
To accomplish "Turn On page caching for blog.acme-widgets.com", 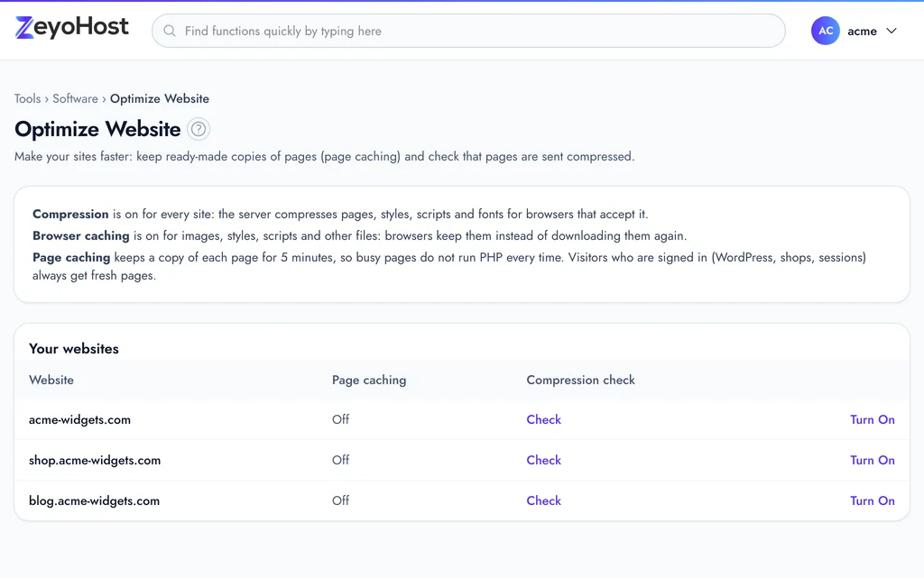I will [x=873, y=500].
